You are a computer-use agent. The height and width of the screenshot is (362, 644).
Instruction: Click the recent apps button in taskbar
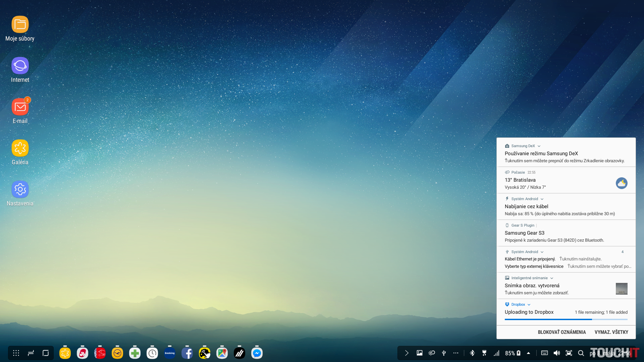tap(31, 353)
